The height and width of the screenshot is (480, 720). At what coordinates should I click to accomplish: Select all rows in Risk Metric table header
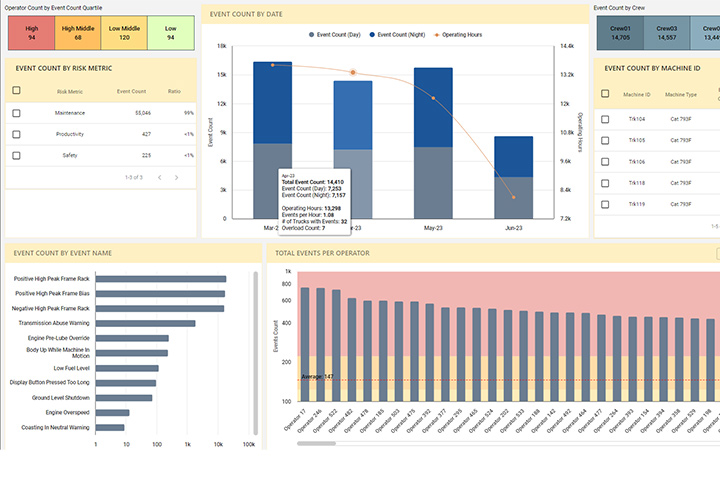click(16, 91)
